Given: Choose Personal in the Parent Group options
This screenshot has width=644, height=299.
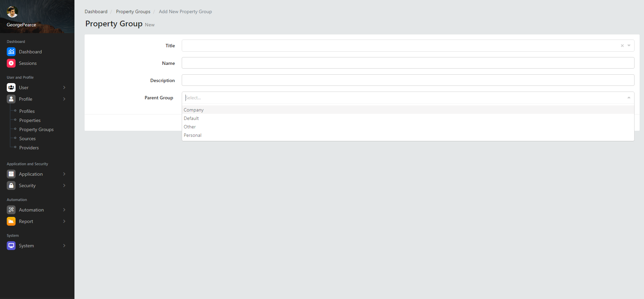Looking at the screenshot, I should [193, 135].
